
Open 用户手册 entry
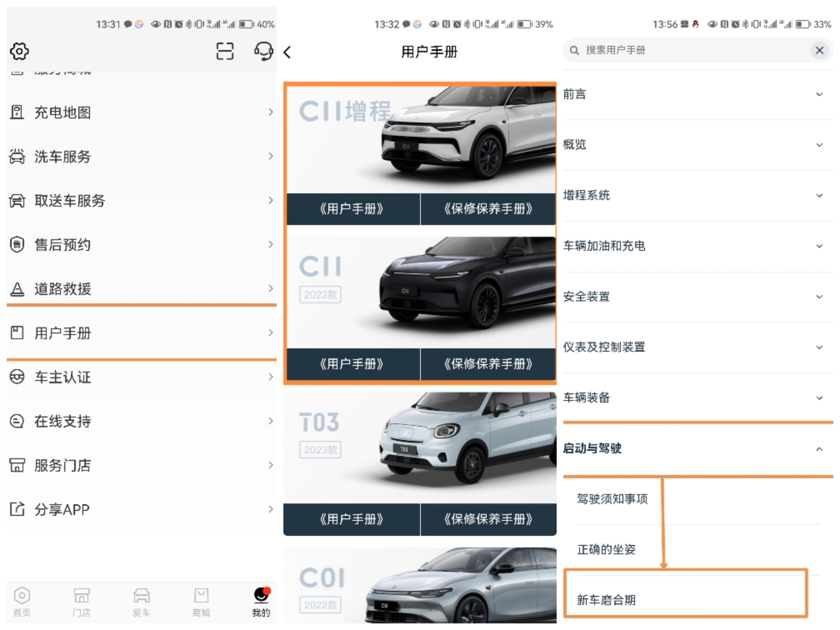click(x=142, y=333)
